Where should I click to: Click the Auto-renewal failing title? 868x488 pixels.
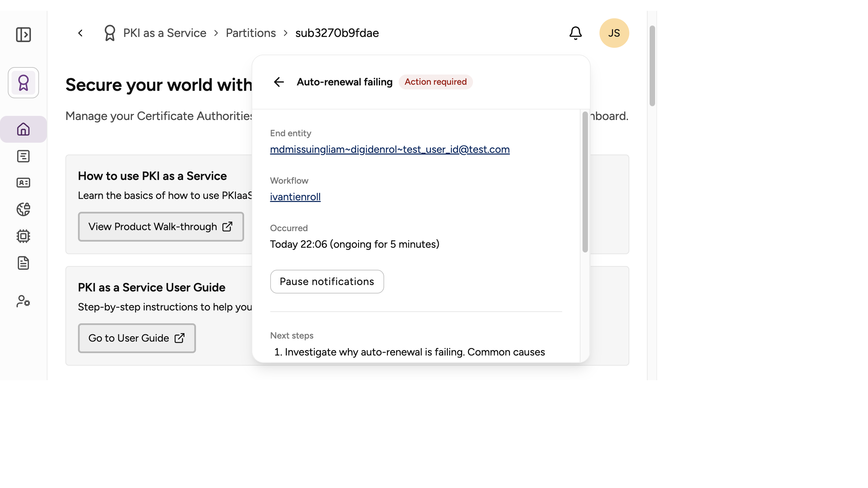tap(344, 82)
